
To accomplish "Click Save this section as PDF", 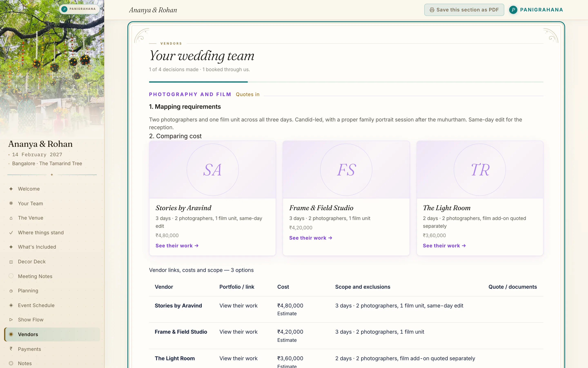I will click(x=464, y=10).
